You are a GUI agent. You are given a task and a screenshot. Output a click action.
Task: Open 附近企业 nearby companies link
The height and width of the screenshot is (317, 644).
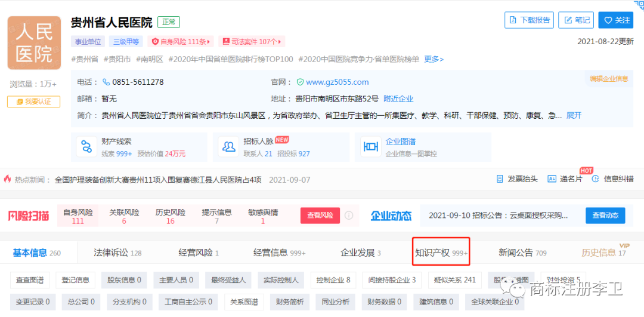(x=398, y=99)
